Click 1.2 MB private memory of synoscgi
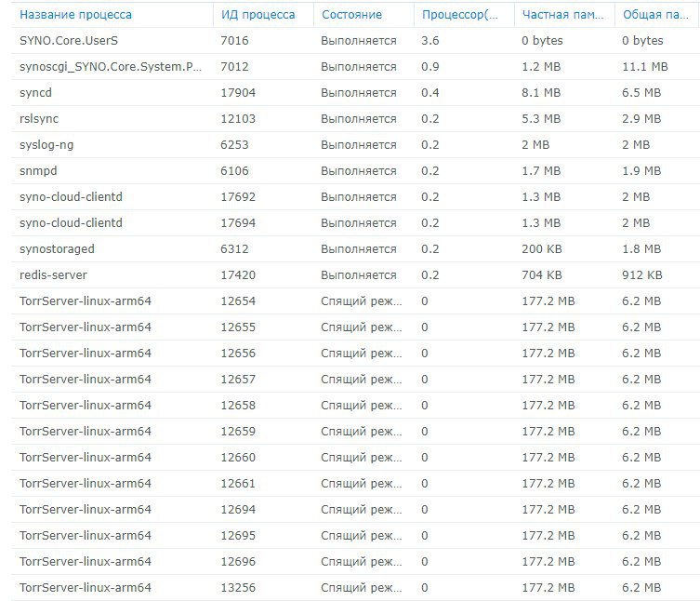 click(x=541, y=67)
